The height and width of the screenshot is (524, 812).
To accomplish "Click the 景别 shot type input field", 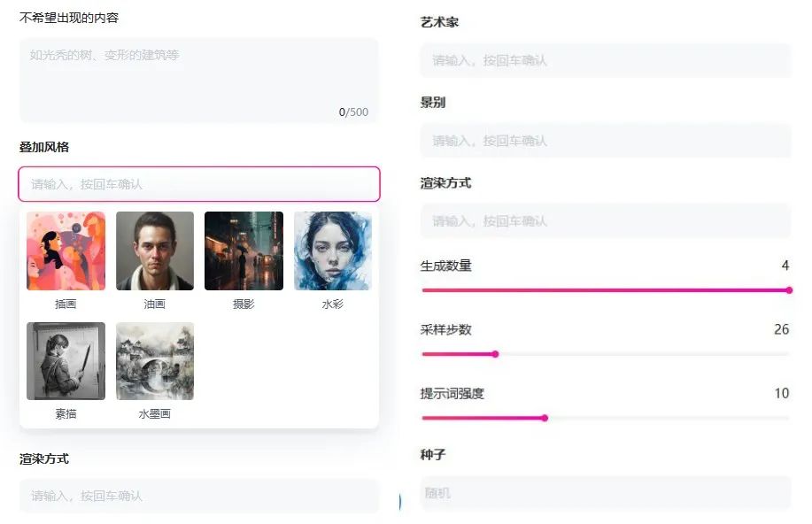I will pyautogui.click(x=605, y=140).
